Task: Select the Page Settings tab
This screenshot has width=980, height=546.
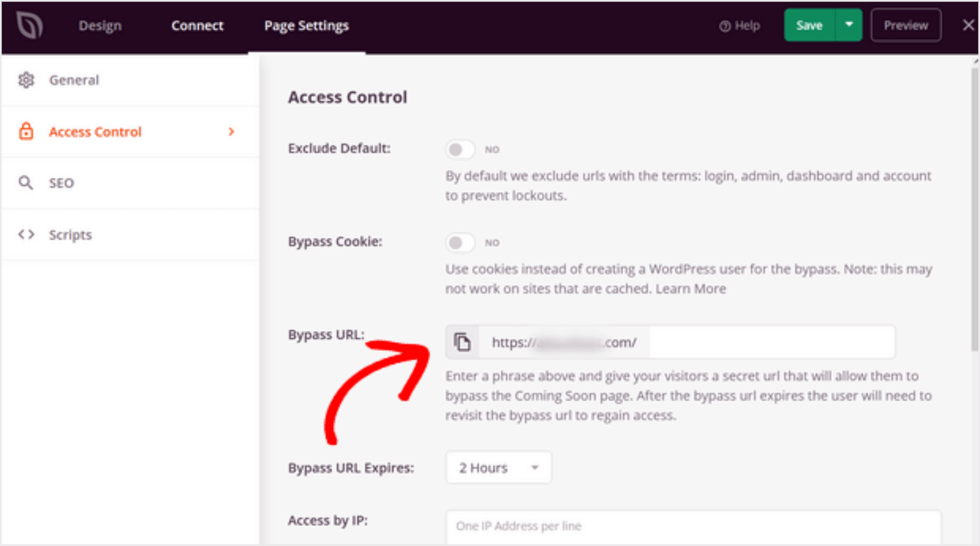Action: pos(306,25)
